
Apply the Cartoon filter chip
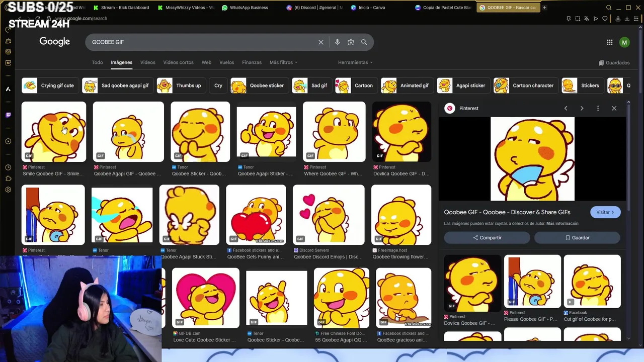pos(356,85)
